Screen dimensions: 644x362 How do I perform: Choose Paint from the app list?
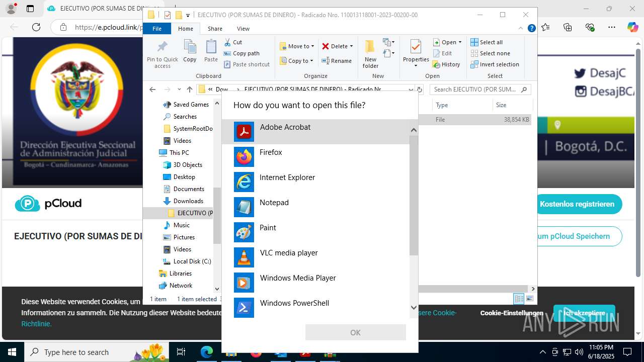[x=316, y=232]
